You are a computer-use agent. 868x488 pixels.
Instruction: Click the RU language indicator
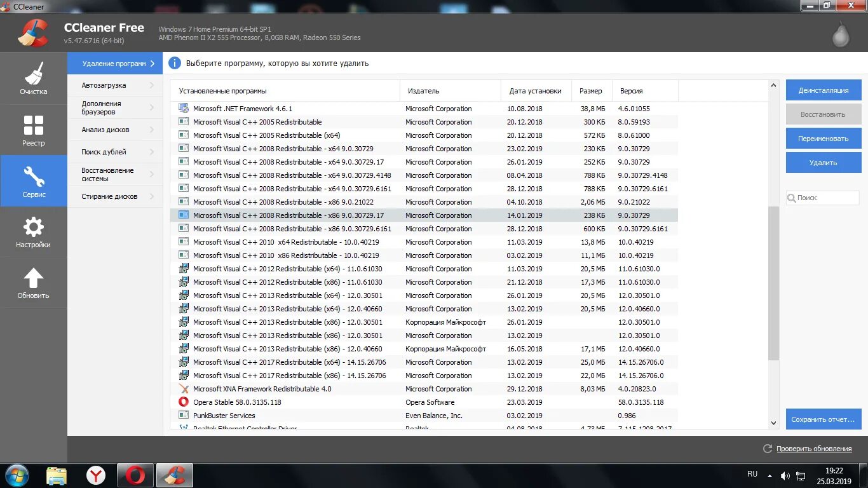pos(752,474)
